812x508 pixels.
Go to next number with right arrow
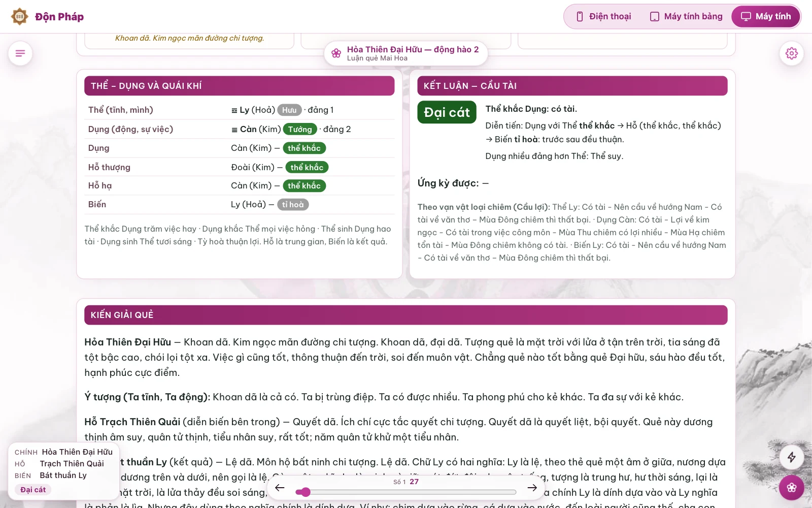(532, 488)
